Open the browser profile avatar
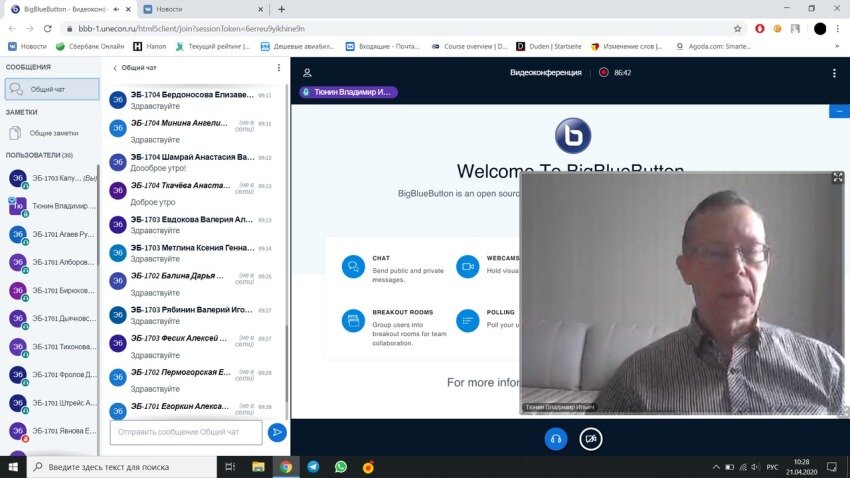The height and width of the screenshot is (478, 850). [820, 29]
